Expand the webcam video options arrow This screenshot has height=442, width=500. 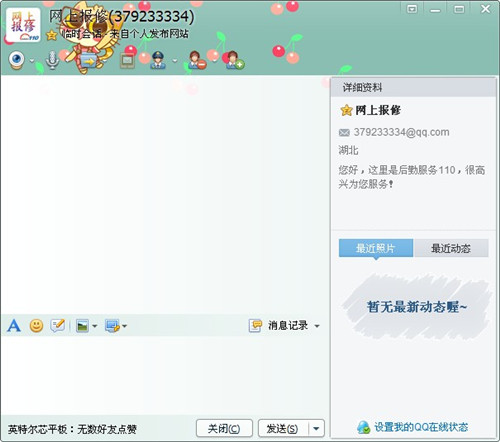point(32,61)
